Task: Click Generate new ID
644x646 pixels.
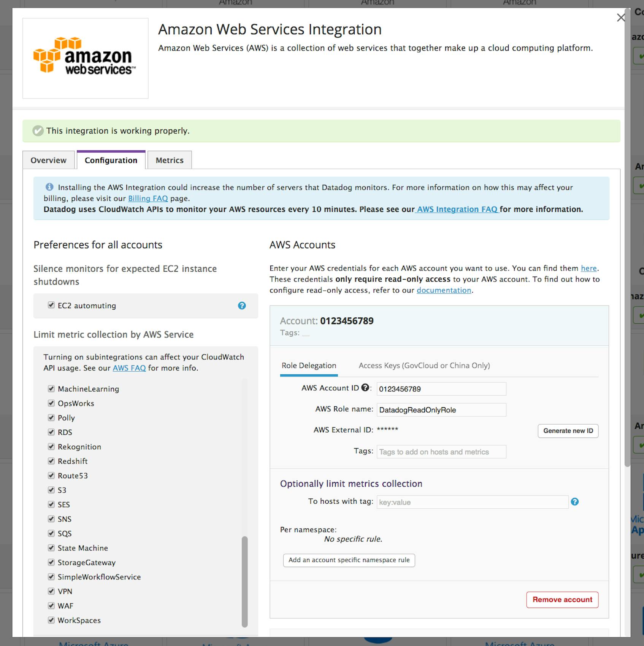Action: 568,431
